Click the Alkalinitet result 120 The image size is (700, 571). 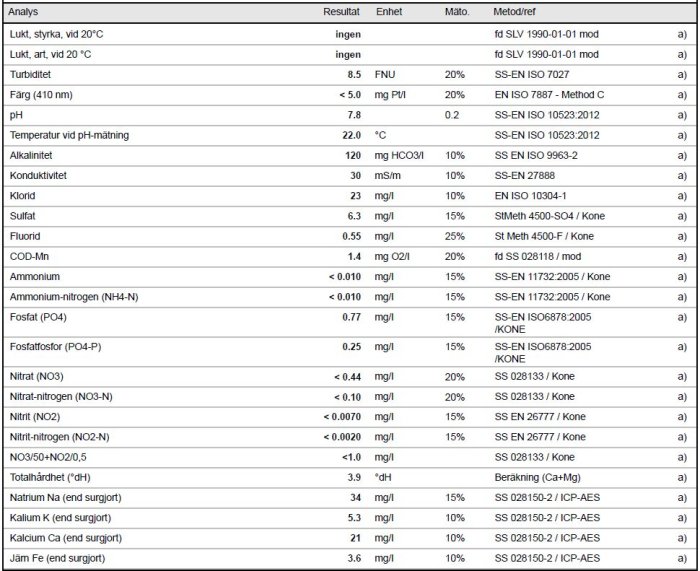coord(353,155)
